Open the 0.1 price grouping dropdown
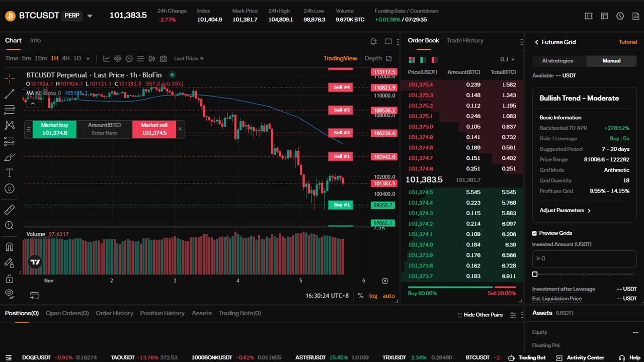 [508, 59]
